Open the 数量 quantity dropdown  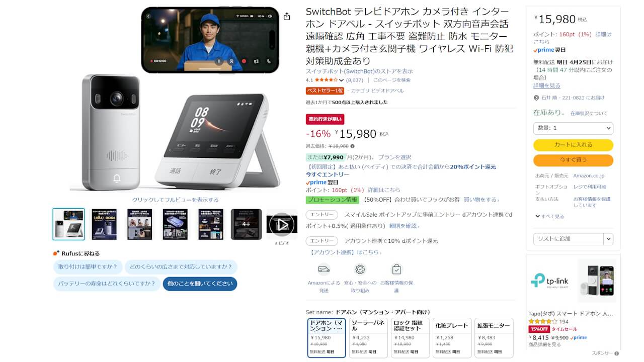point(573,128)
